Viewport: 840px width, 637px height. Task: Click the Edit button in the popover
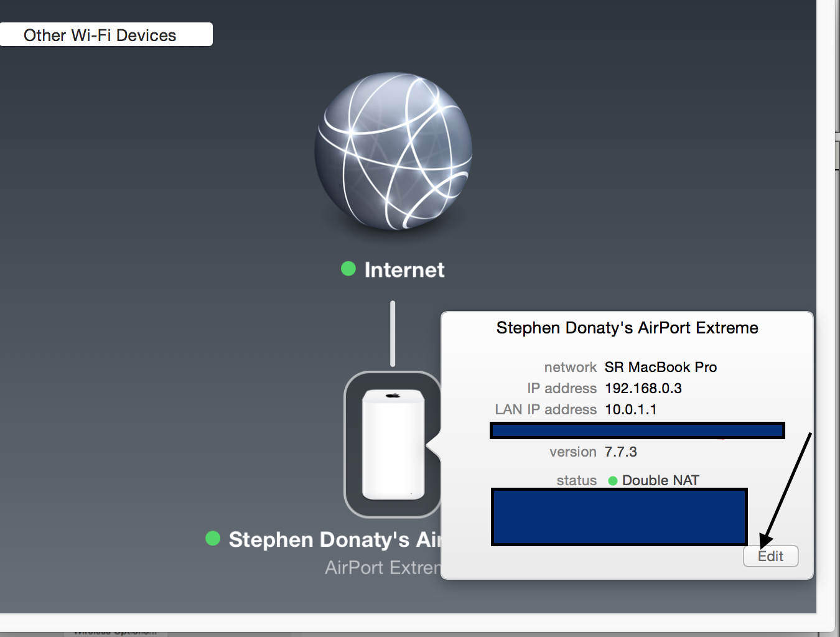coord(770,556)
